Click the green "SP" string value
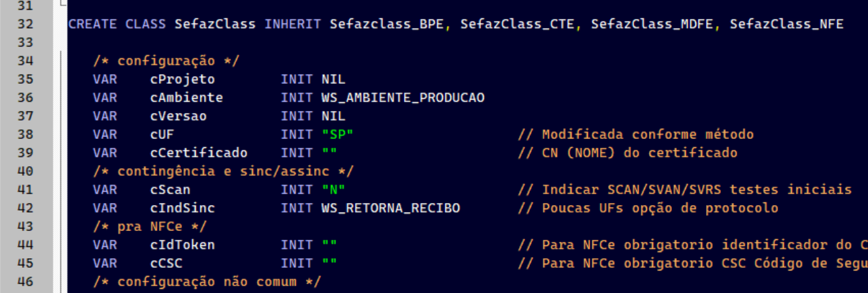The width and height of the screenshot is (868, 293). [337, 134]
